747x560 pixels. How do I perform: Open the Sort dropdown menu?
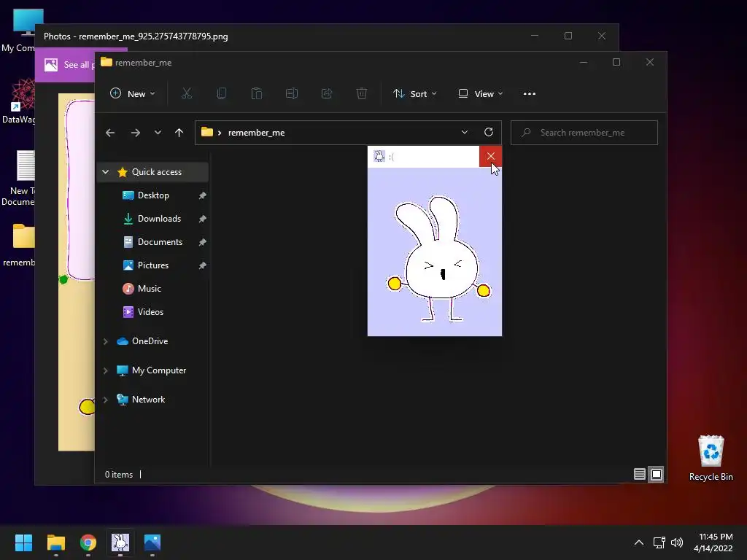[414, 93]
